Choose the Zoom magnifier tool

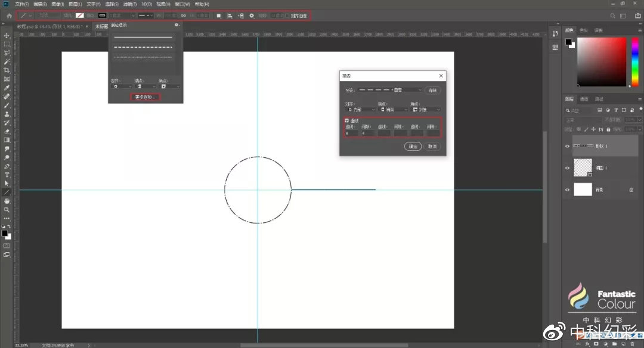7,210
